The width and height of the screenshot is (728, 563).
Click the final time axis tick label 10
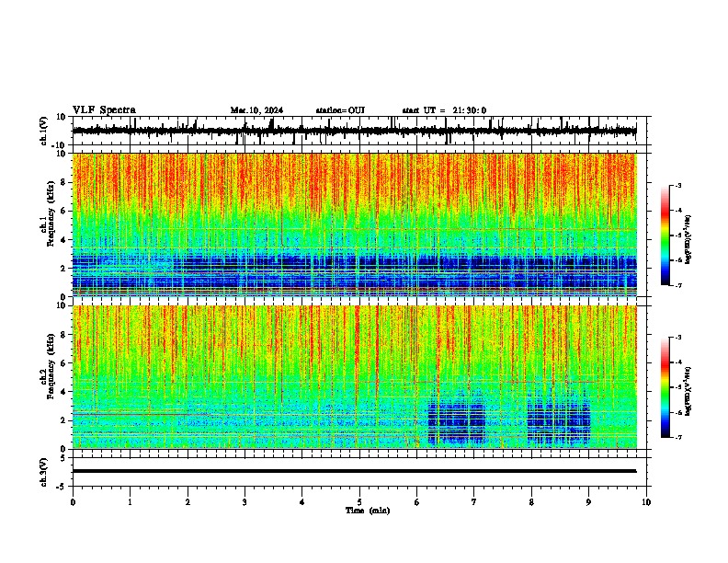(x=646, y=502)
